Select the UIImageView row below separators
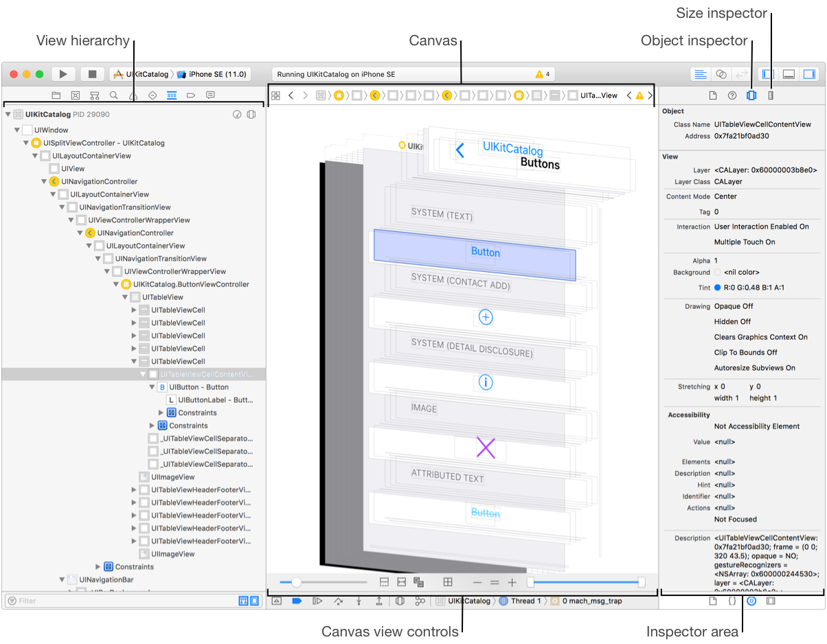The width and height of the screenshot is (827, 644). (x=172, y=477)
